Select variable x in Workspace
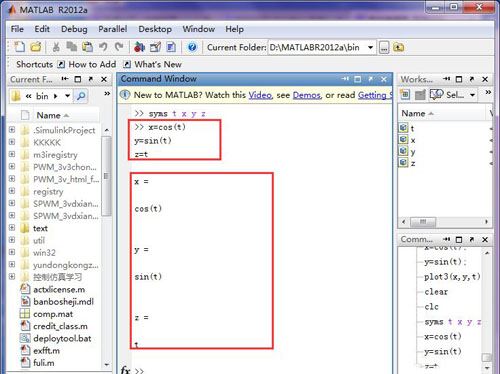Viewport: 500px width, 374px height. 413,140
